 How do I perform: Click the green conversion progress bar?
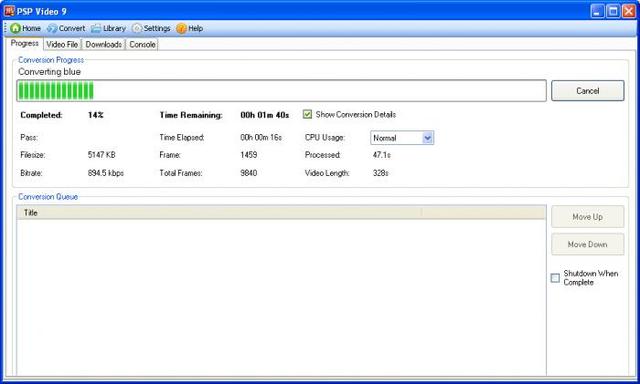(281, 91)
